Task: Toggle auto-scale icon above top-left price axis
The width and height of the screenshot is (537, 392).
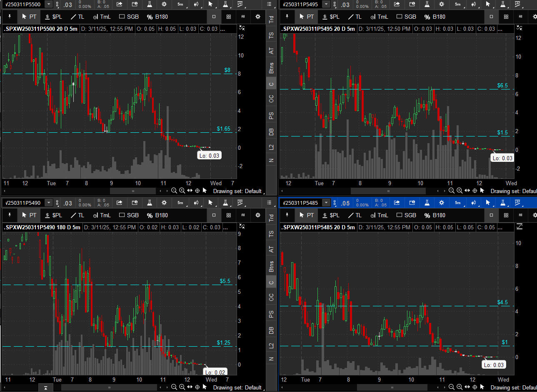Action: 242,28
